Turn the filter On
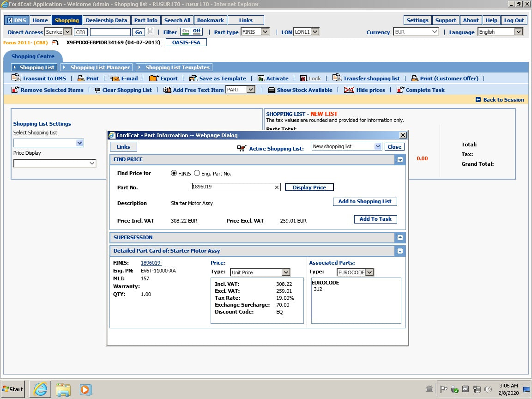Viewport: 532px width, 399px height. [186, 31]
